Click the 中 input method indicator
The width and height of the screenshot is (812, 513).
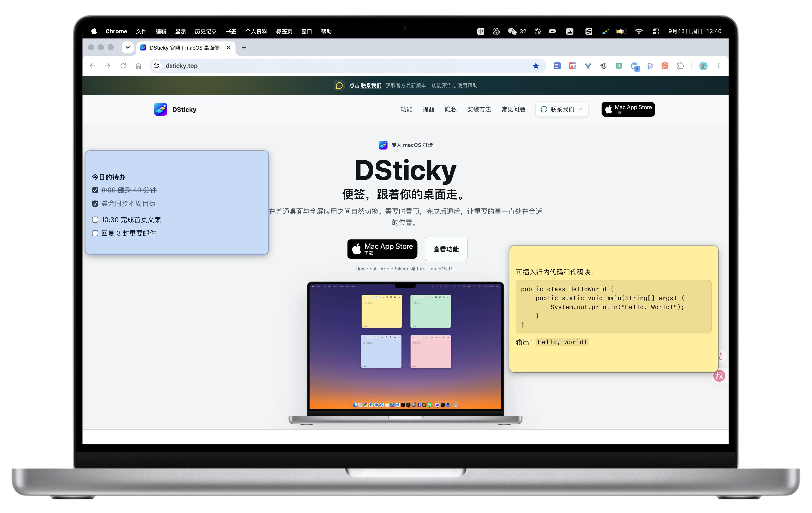click(481, 31)
